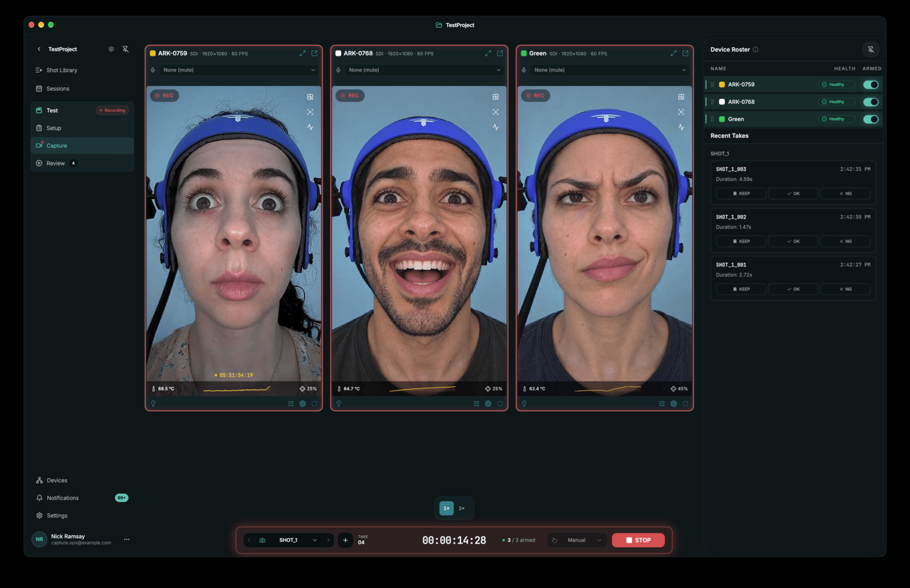Open the Manual trigger mode dropdown

(x=576, y=540)
